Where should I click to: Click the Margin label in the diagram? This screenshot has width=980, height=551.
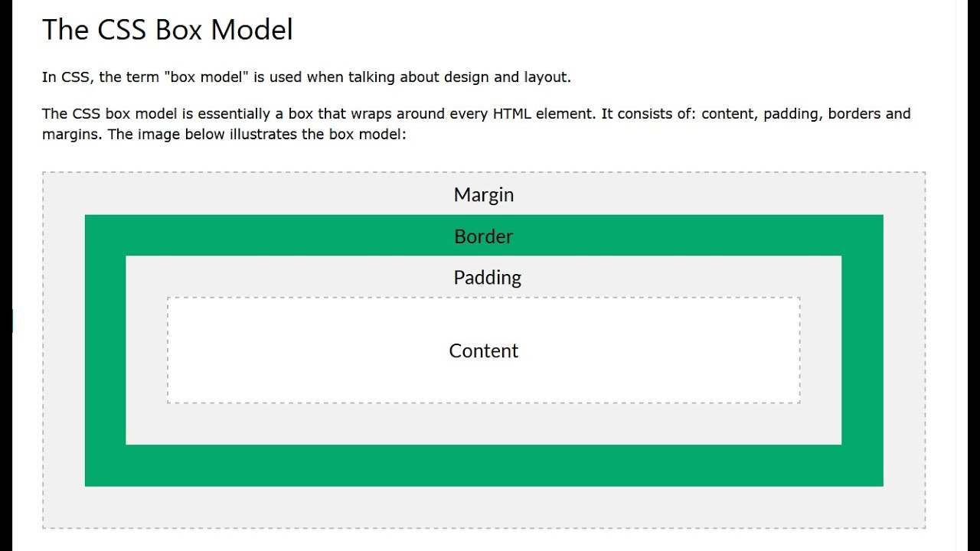[x=484, y=195]
